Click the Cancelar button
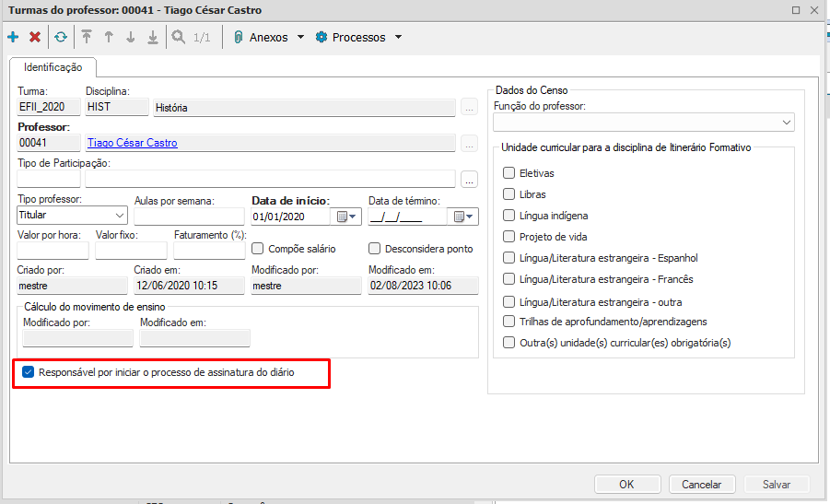The height and width of the screenshot is (504, 830). tap(701, 484)
